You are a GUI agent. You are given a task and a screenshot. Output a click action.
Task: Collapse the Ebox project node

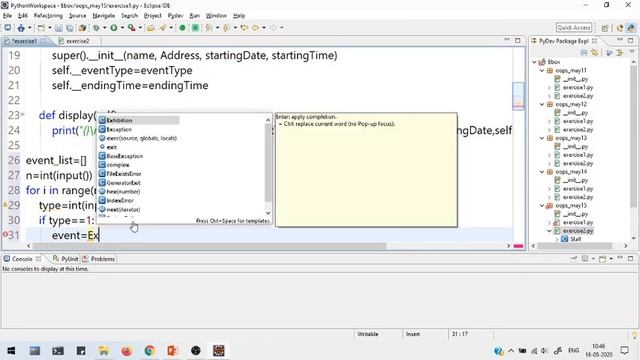pyautogui.click(x=534, y=62)
